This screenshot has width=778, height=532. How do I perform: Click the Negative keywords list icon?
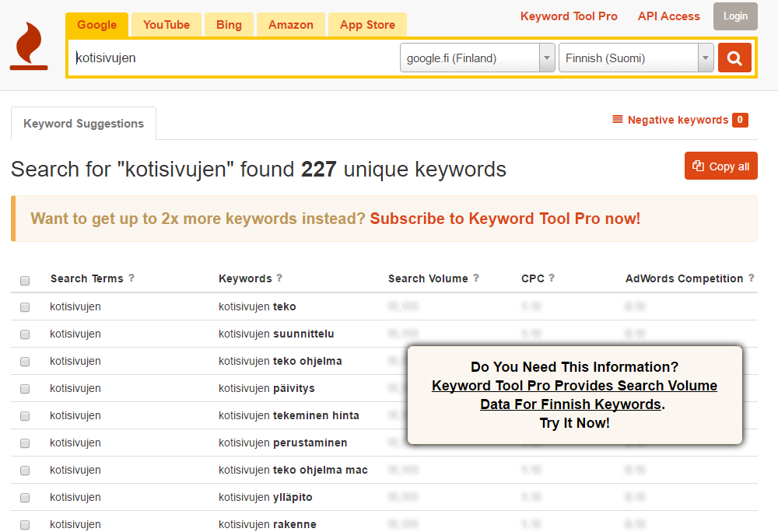tap(617, 120)
